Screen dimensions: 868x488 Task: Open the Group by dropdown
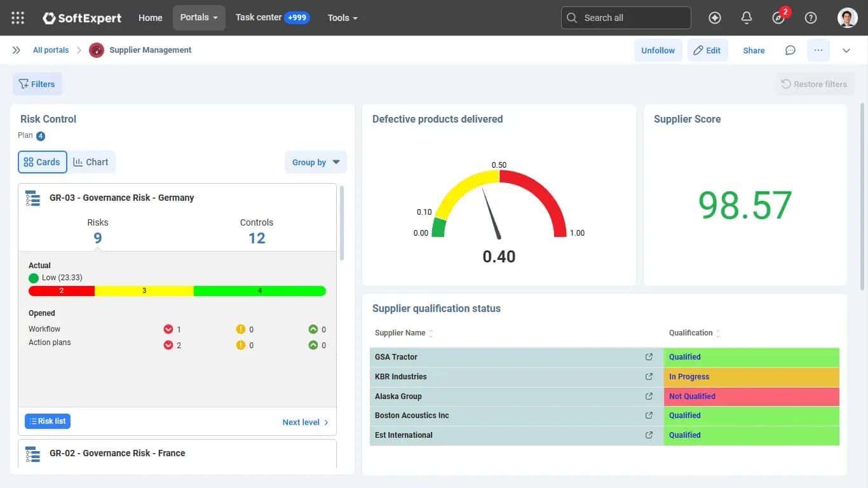point(316,162)
